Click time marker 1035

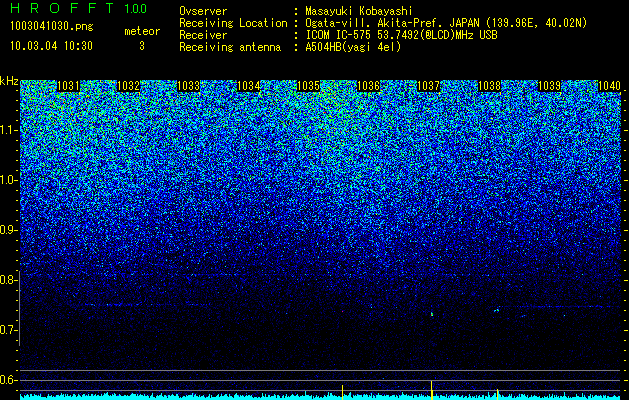pyautogui.click(x=308, y=86)
